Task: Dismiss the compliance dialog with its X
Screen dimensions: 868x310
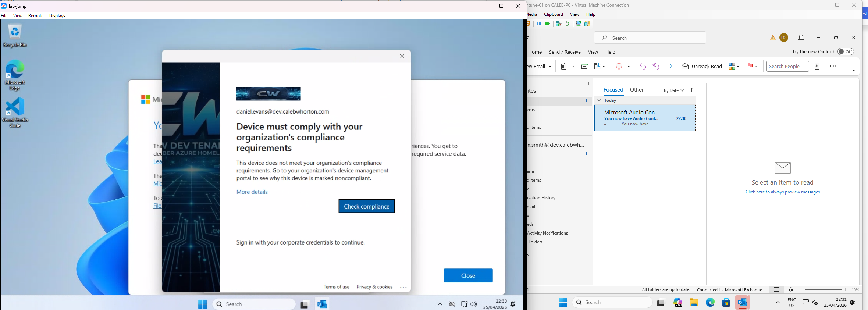Action: [402, 56]
